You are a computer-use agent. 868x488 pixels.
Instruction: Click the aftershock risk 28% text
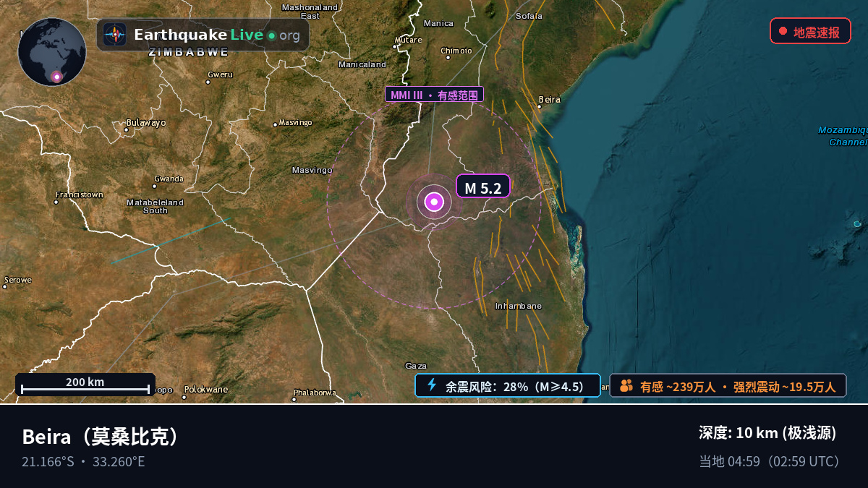coord(515,386)
